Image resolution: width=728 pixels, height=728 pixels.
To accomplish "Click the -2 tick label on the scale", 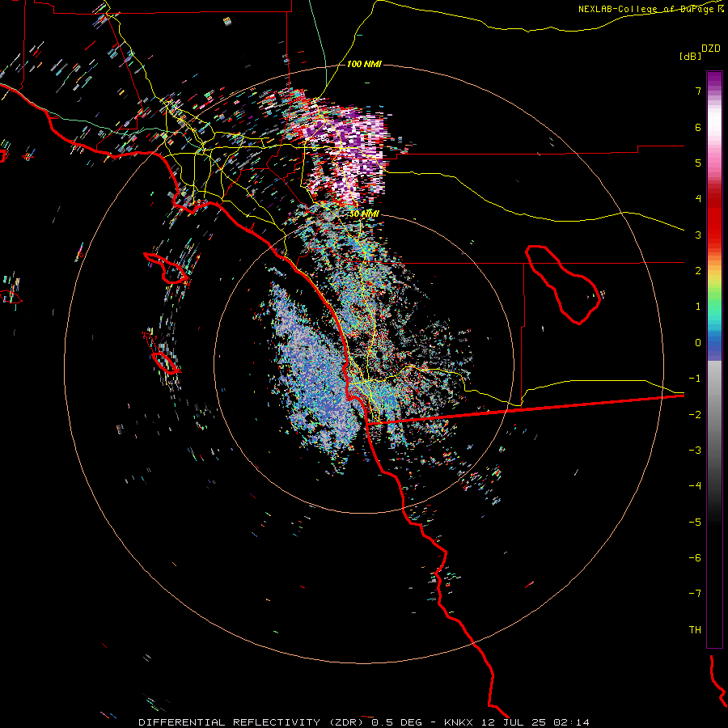I will click(695, 415).
